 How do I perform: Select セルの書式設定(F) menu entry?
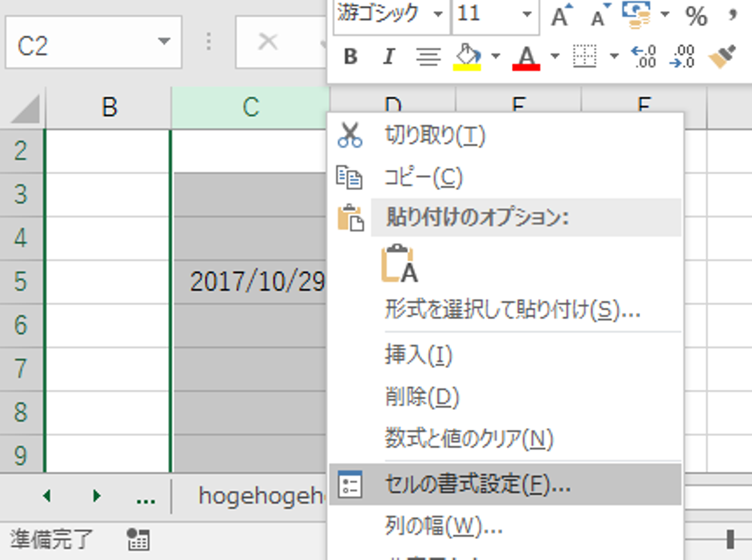(477, 485)
